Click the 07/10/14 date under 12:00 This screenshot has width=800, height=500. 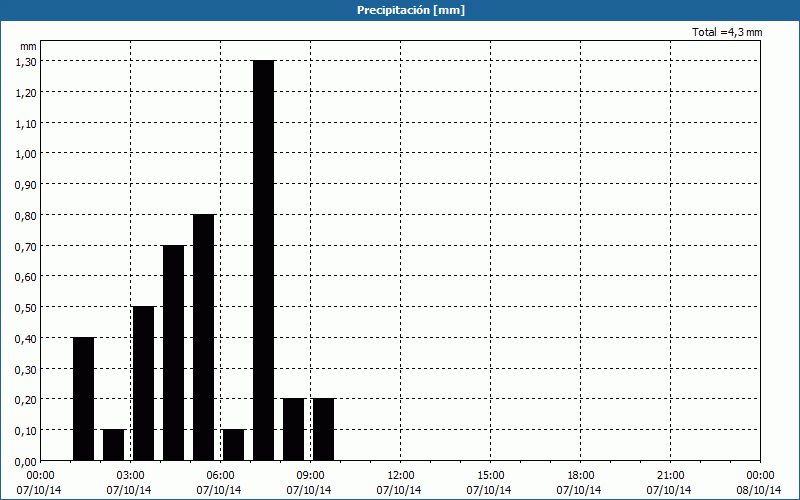(x=399, y=490)
